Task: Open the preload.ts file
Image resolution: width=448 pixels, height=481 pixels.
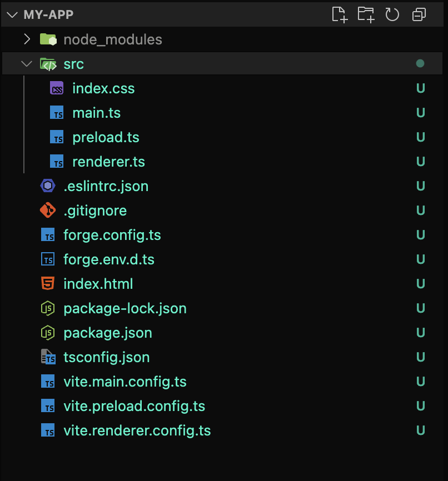Action: click(x=106, y=137)
